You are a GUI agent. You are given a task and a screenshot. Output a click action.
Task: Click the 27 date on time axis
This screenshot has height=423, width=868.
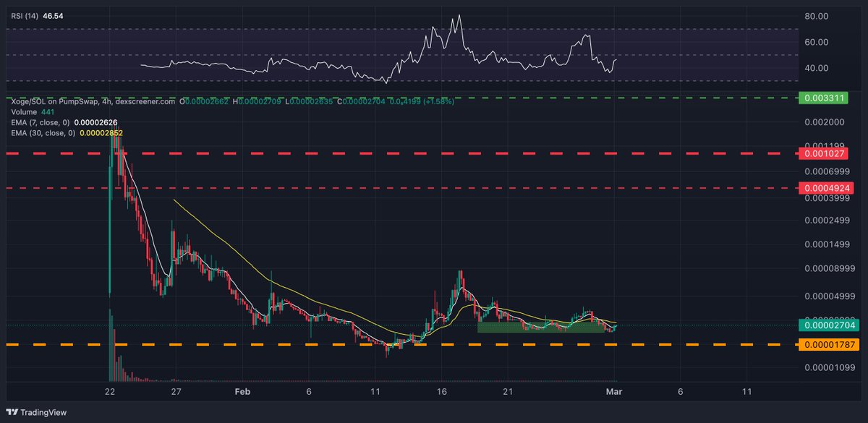176,391
